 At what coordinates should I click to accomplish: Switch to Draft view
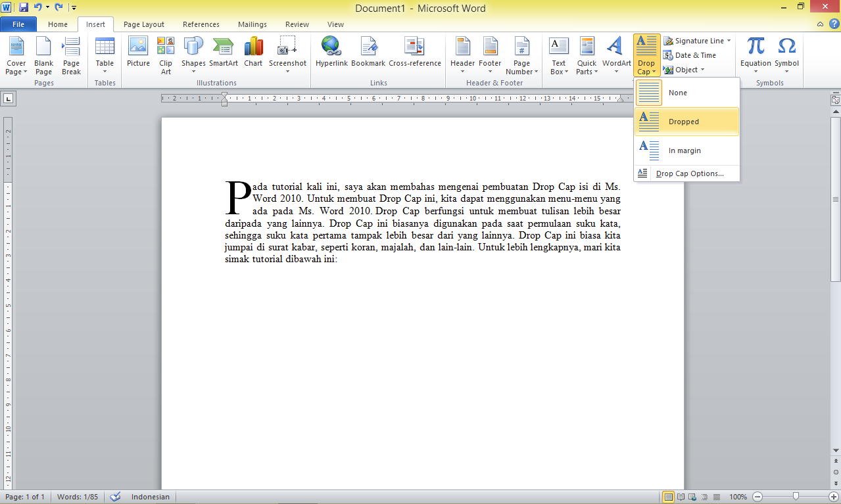[716, 497]
